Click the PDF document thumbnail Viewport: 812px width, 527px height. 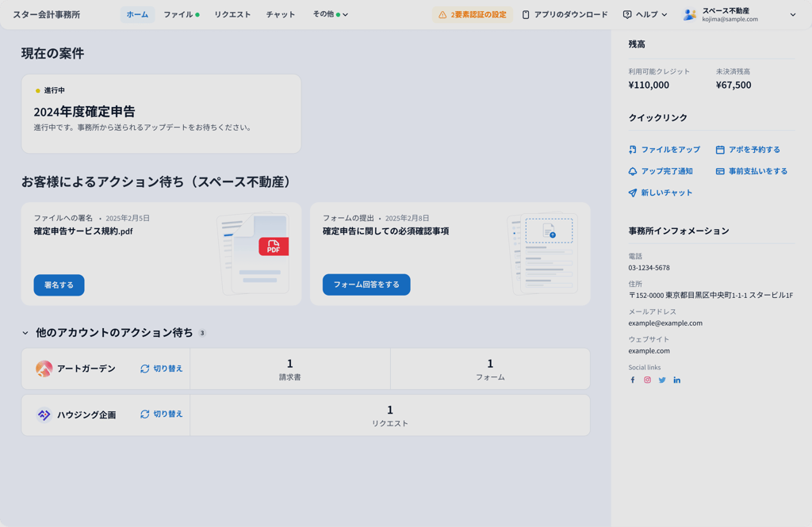(255, 253)
